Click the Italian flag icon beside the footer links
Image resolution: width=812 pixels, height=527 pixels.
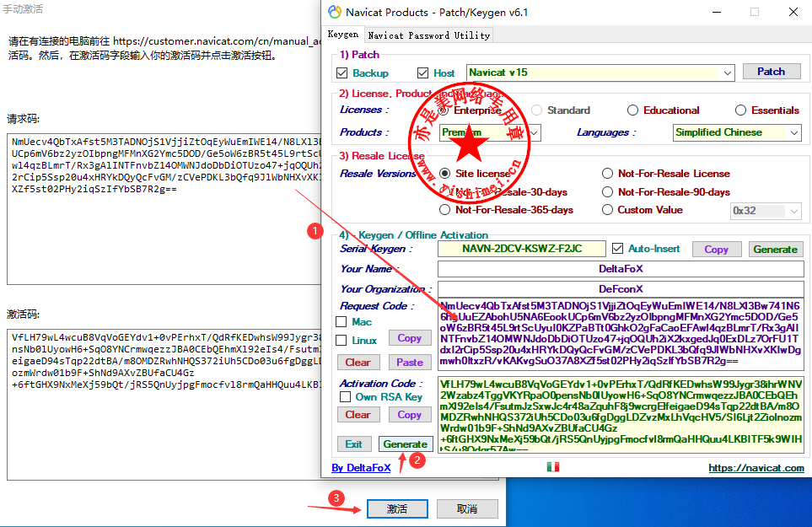pos(552,467)
